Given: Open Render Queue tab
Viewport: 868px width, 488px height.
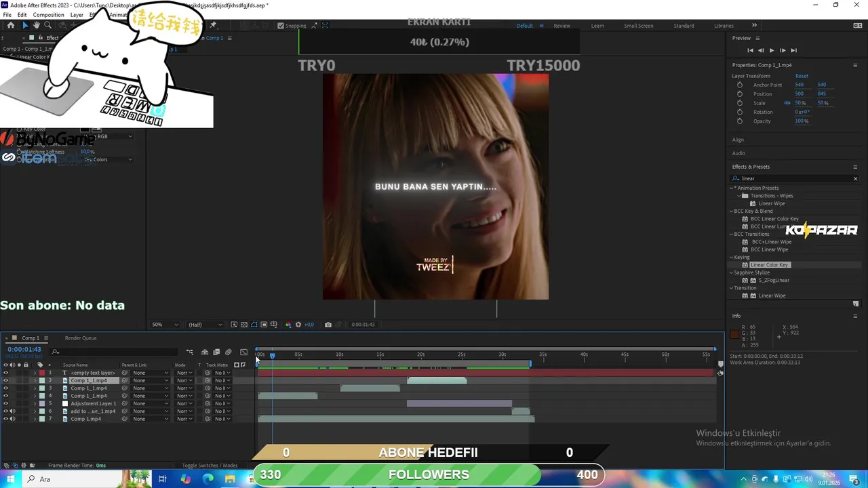Looking at the screenshot, I should point(81,338).
